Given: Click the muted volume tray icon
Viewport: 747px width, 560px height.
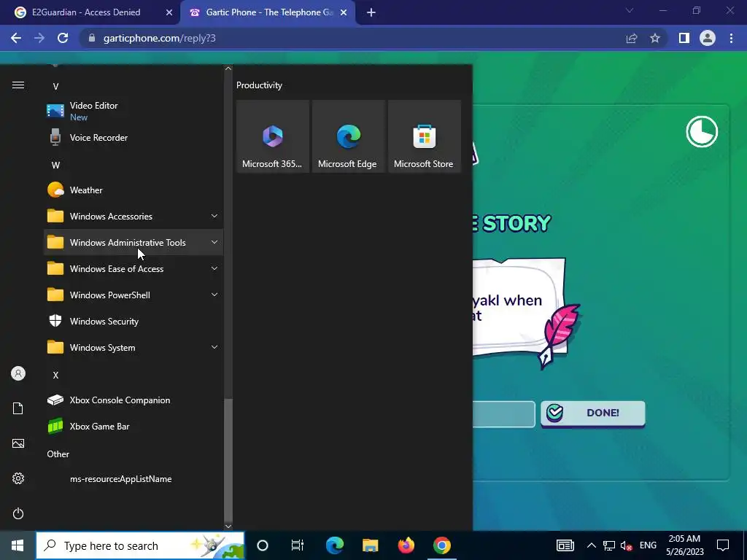Looking at the screenshot, I should pyautogui.click(x=626, y=545).
